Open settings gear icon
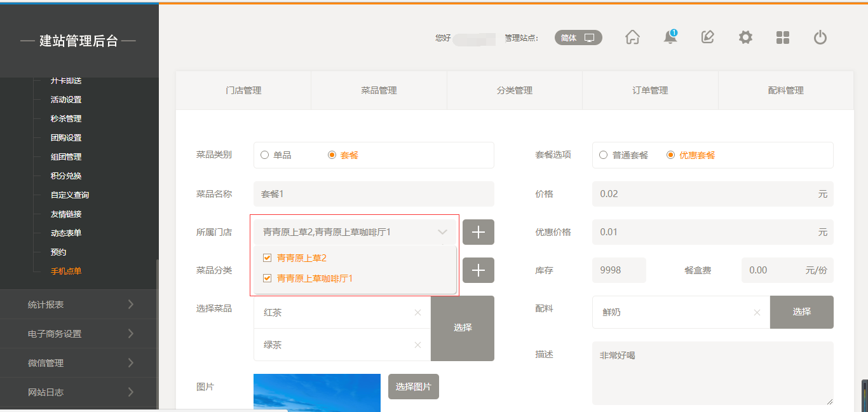Screen dimensions: 868x412 745,38
